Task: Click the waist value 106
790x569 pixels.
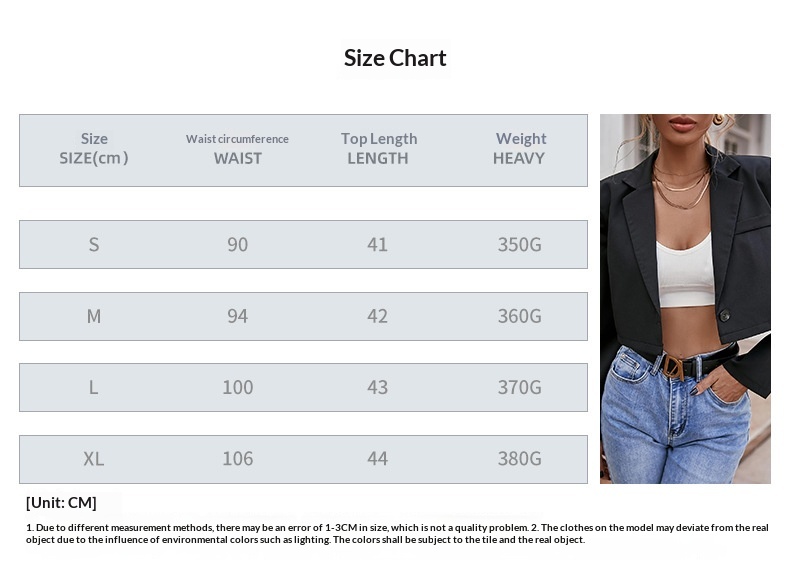Action: pos(237,459)
